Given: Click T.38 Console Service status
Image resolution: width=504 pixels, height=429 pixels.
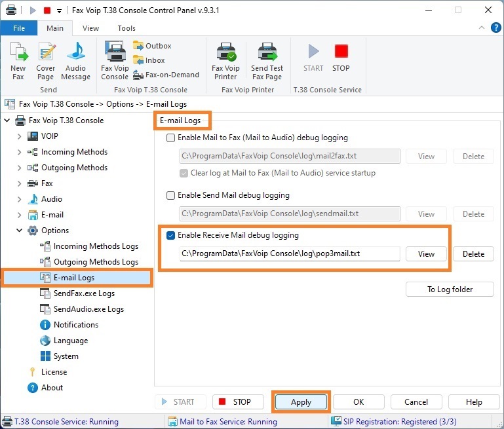Looking at the screenshot, I should 60,422.
